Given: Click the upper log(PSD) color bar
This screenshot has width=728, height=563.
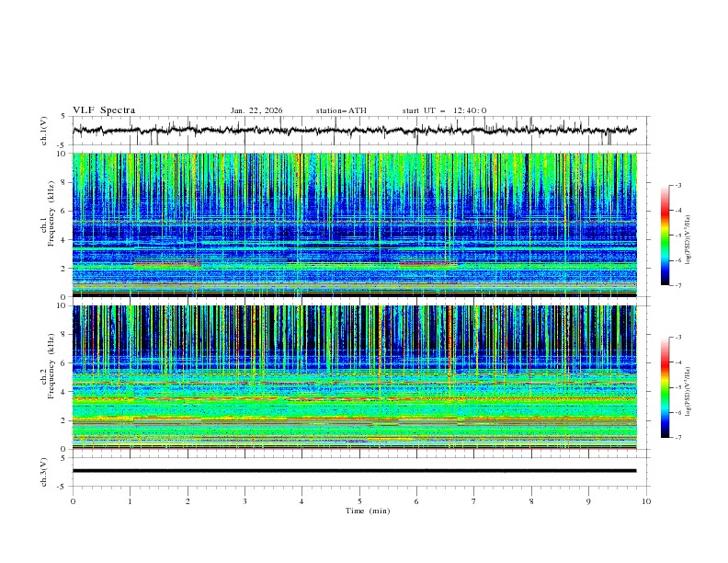Looking at the screenshot, I should pyautogui.click(x=665, y=236).
